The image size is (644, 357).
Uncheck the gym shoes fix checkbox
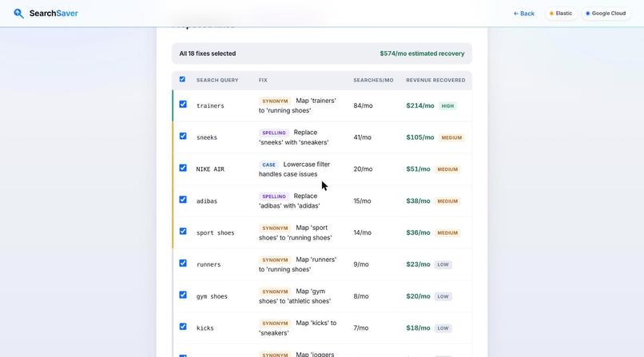(183, 295)
